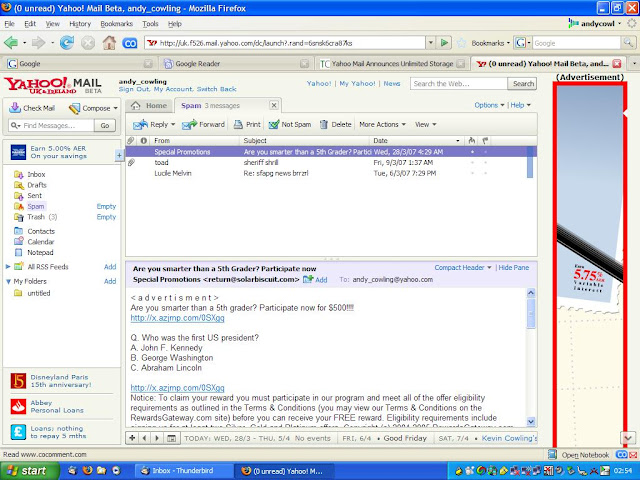Reload the page with the Refresh icon
This screenshot has width=640, height=480.
click(67, 42)
